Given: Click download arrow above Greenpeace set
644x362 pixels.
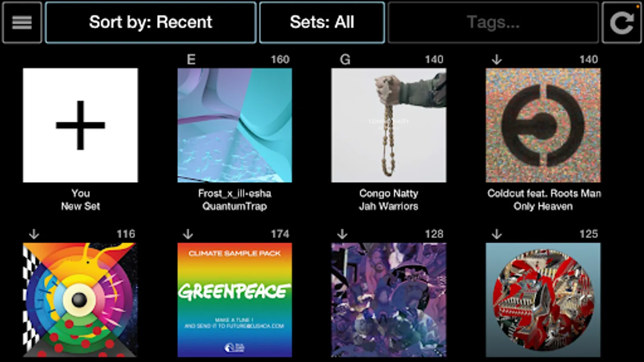Looking at the screenshot, I should [188, 234].
